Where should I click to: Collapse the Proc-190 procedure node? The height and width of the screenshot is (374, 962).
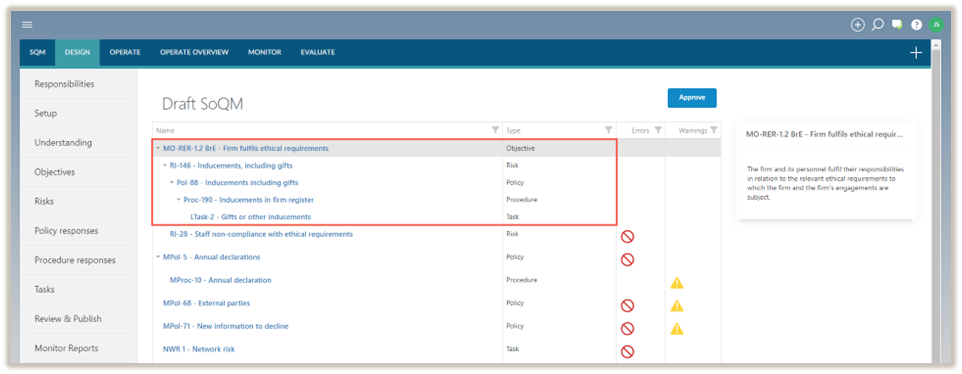(x=179, y=200)
